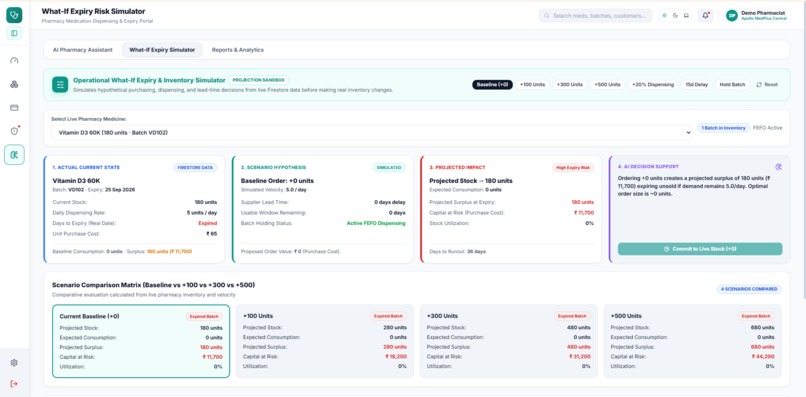This screenshot has width=806, height=397.
Task: Click the Apollo MedPlus Central store name
Action: [x=764, y=19]
